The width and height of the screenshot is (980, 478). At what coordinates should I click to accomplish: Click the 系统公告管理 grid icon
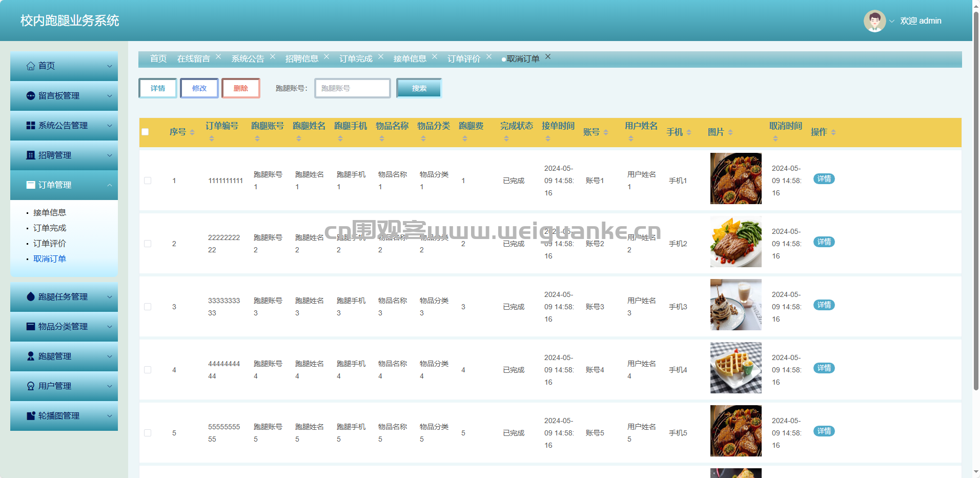tap(31, 126)
